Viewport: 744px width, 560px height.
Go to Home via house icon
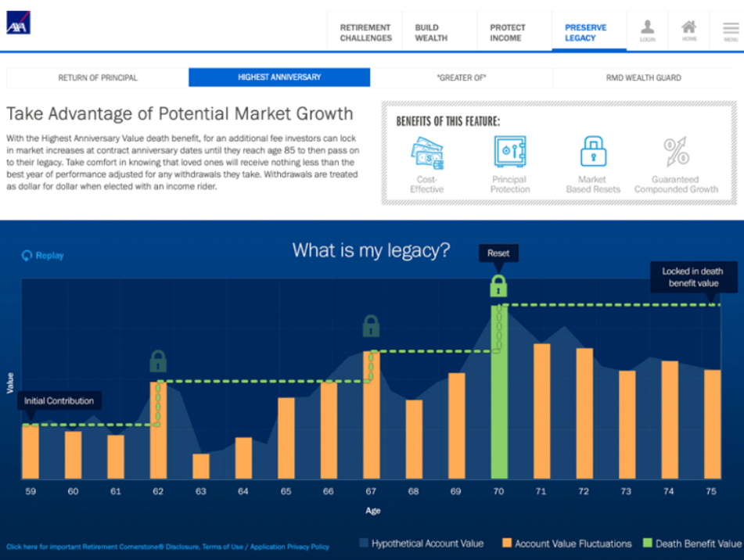(688, 31)
